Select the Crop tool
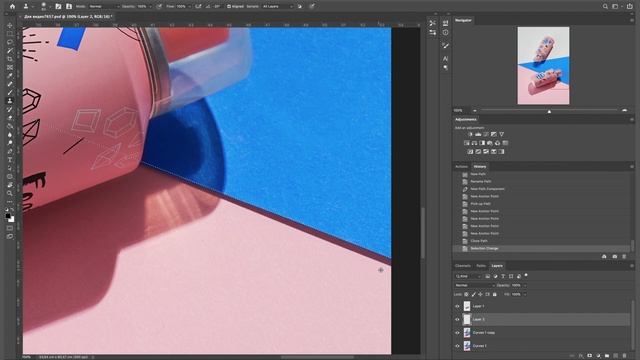This screenshot has width=640, height=360. click(x=10, y=59)
